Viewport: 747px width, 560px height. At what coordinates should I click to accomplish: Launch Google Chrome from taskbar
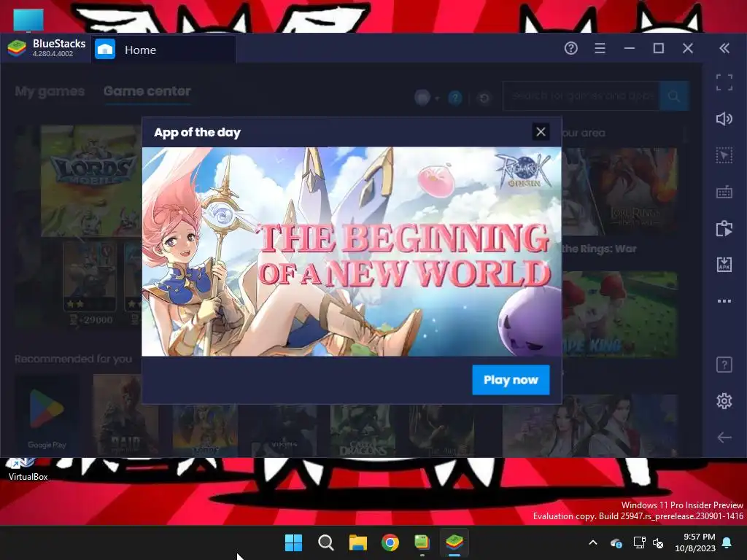pyautogui.click(x=390, y=542)
